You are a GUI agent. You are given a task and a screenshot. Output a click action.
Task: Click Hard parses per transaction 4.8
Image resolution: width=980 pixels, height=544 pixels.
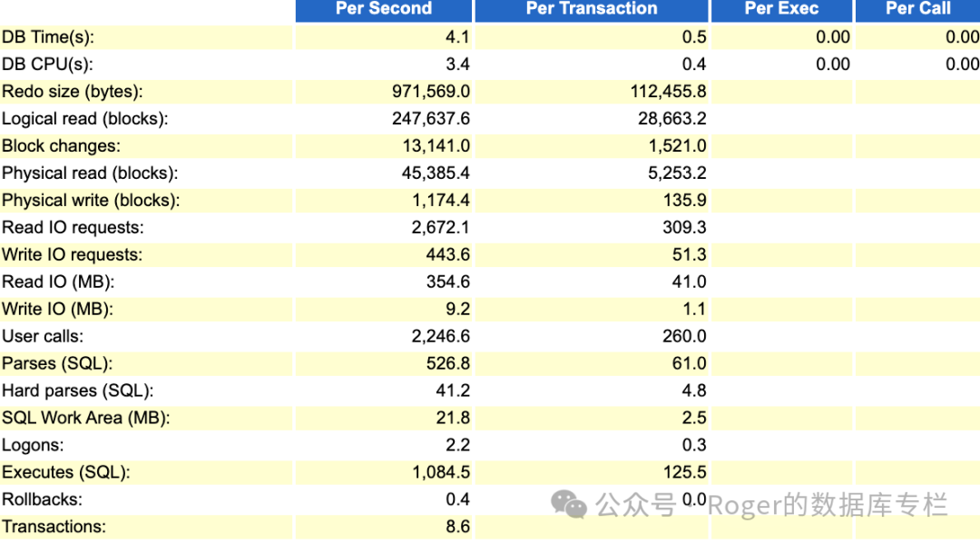[694, 391]
